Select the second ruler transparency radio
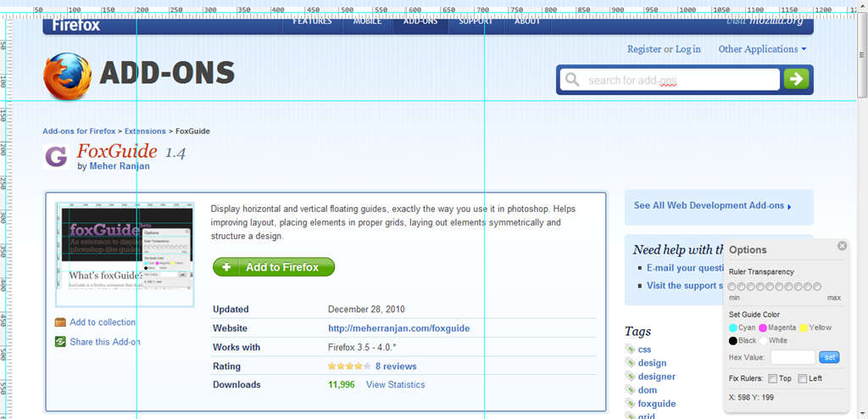This screenshot has height=419, width=868. coord(741,287)
